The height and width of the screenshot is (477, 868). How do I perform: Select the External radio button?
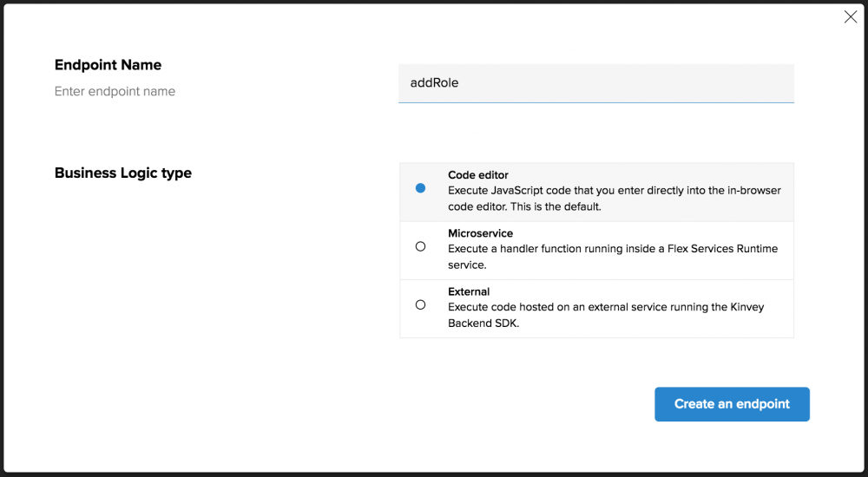421,304
